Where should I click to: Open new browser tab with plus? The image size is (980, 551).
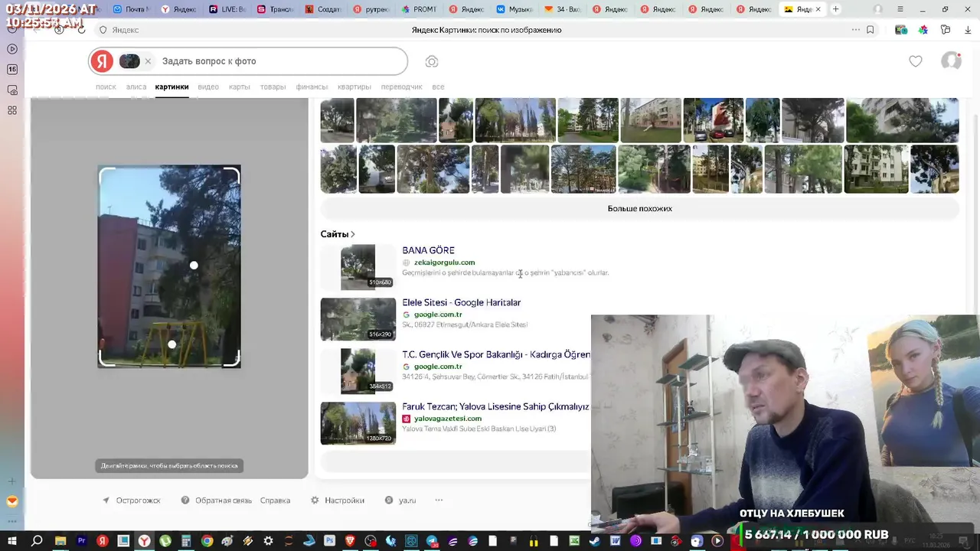pyautogui.click(x=835, y=9)
